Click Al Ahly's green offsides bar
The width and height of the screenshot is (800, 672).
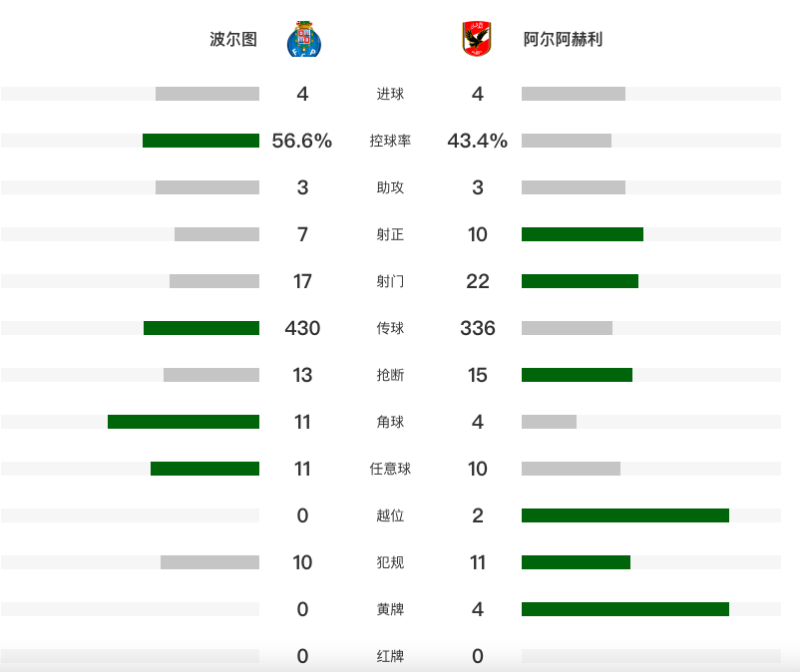pos(625,515)
